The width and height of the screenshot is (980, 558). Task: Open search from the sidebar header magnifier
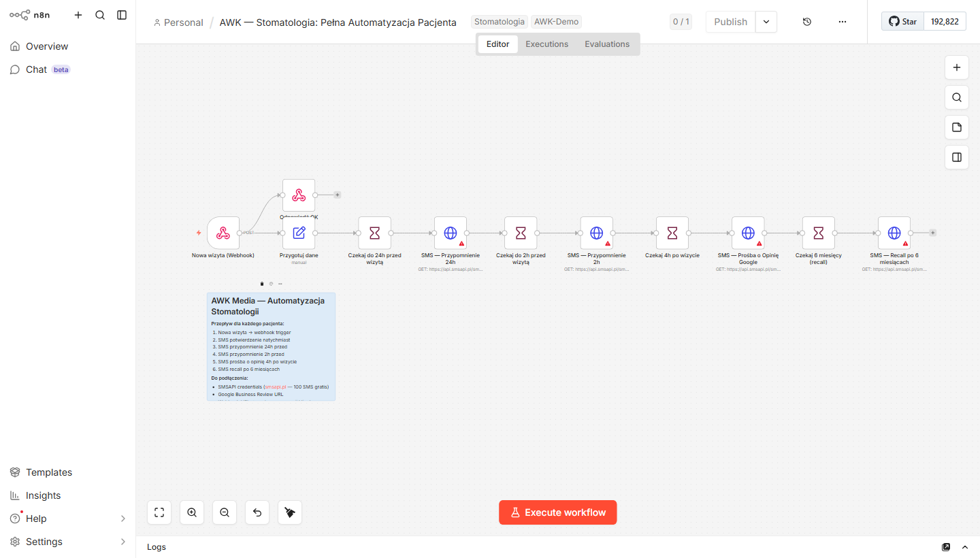click(100, 15)
